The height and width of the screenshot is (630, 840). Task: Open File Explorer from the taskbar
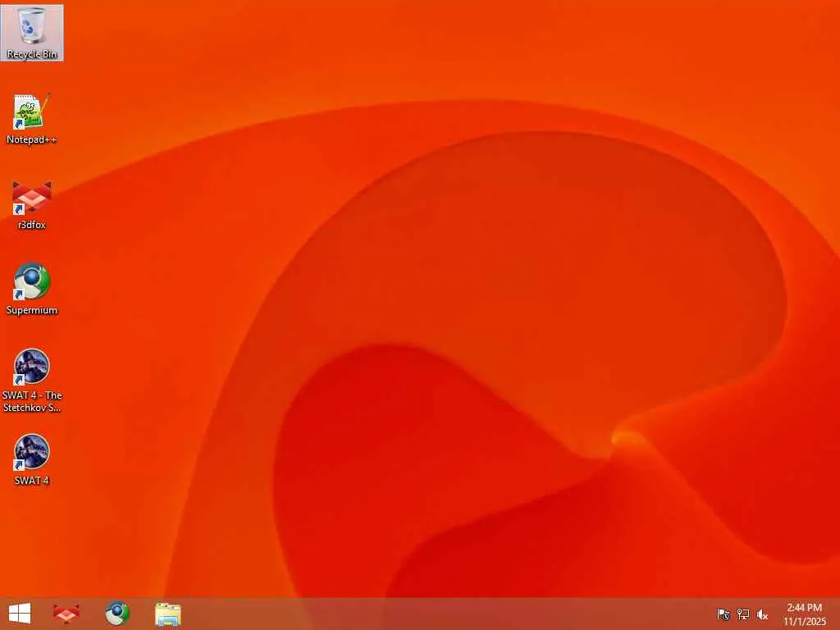(167, 614)
